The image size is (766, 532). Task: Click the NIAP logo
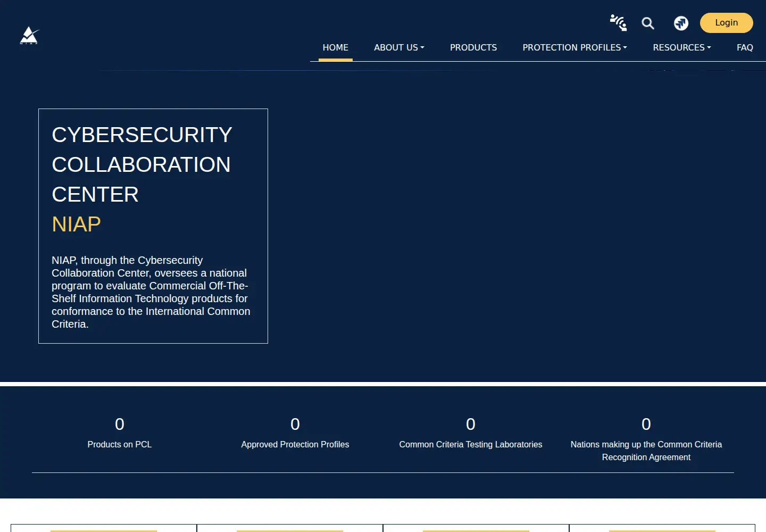point(30,36)
